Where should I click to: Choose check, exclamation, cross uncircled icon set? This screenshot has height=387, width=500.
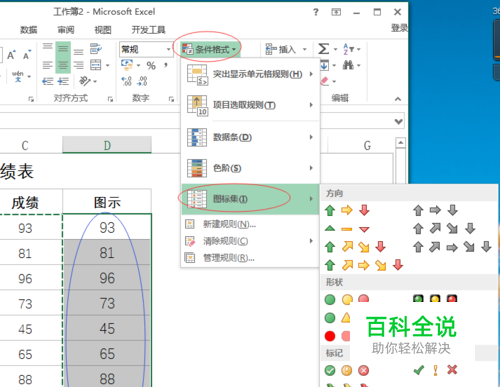click(435, 370)
